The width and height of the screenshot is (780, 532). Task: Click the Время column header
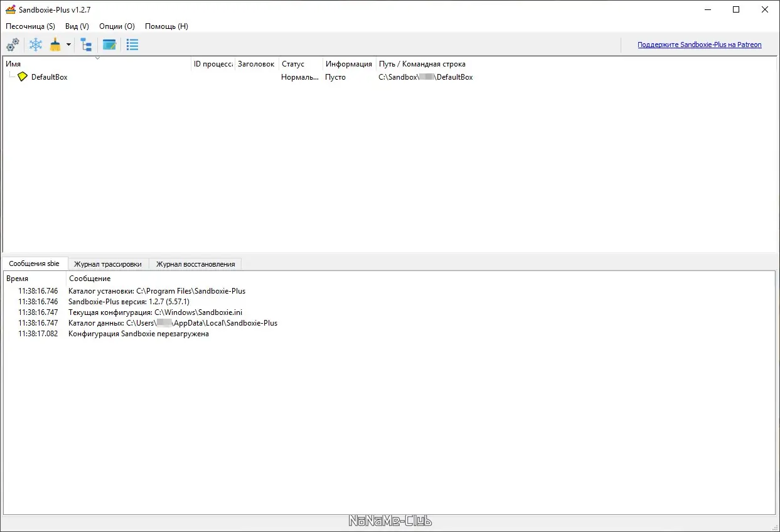coord(35,279)
